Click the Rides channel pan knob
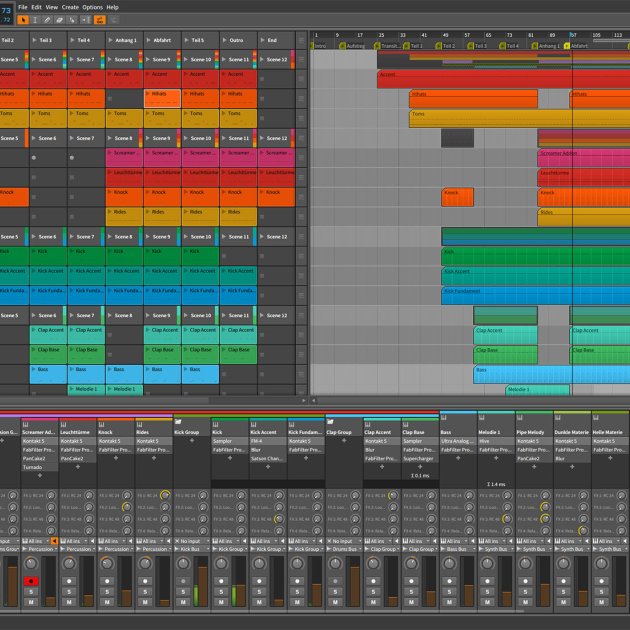630x630 pixels. (x=145, y=565)
